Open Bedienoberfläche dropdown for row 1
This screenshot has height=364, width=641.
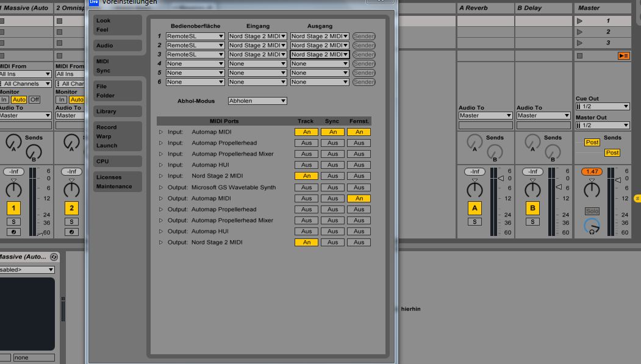coord(195,36)
